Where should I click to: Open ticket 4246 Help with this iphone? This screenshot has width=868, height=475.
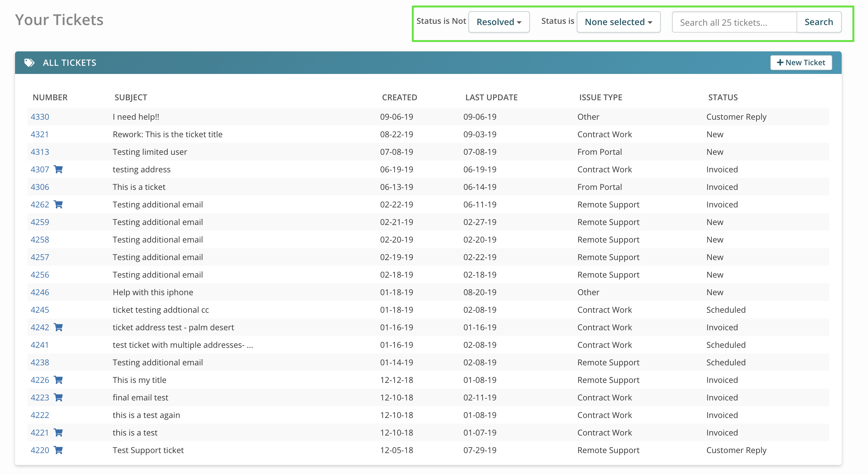coord(40,292)
